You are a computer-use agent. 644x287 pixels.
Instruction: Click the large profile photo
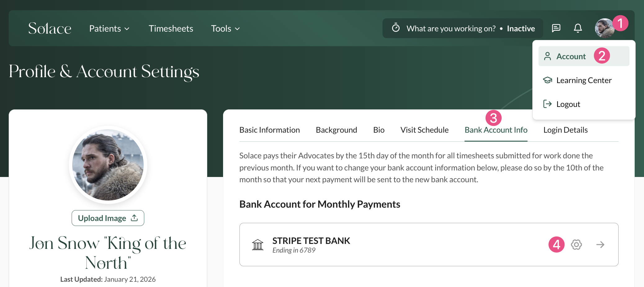click(x=108, y=165)
